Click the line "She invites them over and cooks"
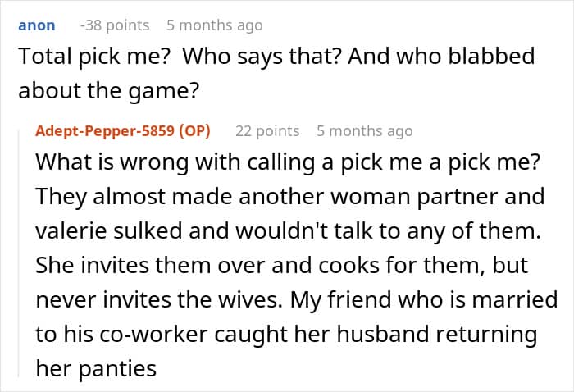 281,265
